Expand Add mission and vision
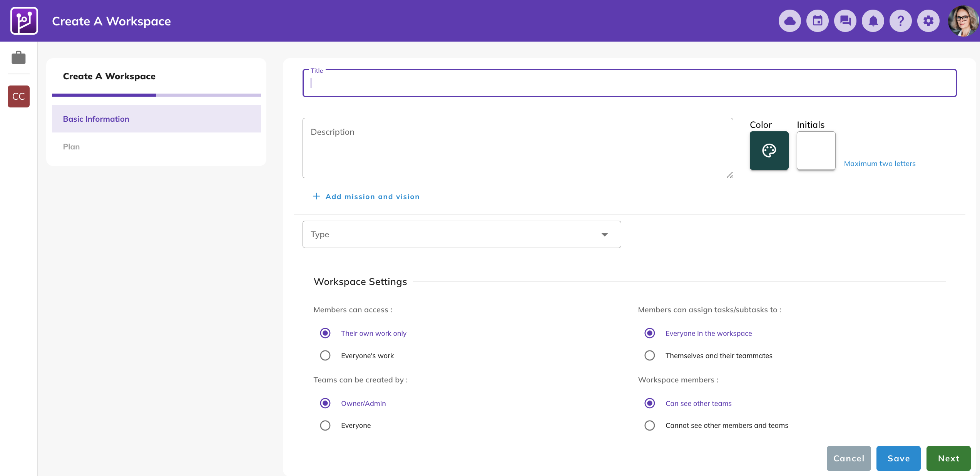This screenshot has width=980, height=476. click(x=366, y=196)
